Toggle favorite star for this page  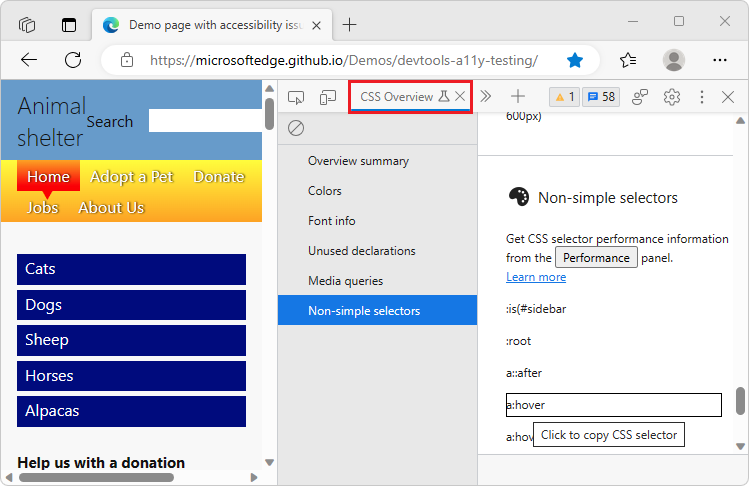575,60
